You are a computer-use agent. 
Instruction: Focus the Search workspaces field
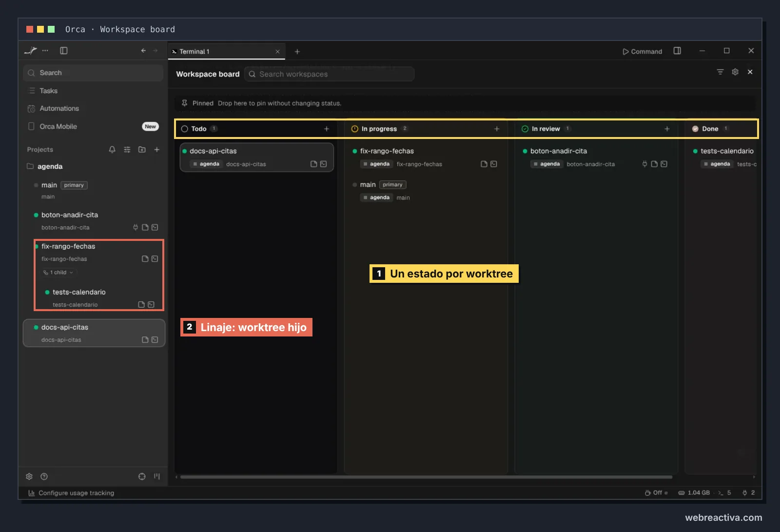[x=329, y=74]
